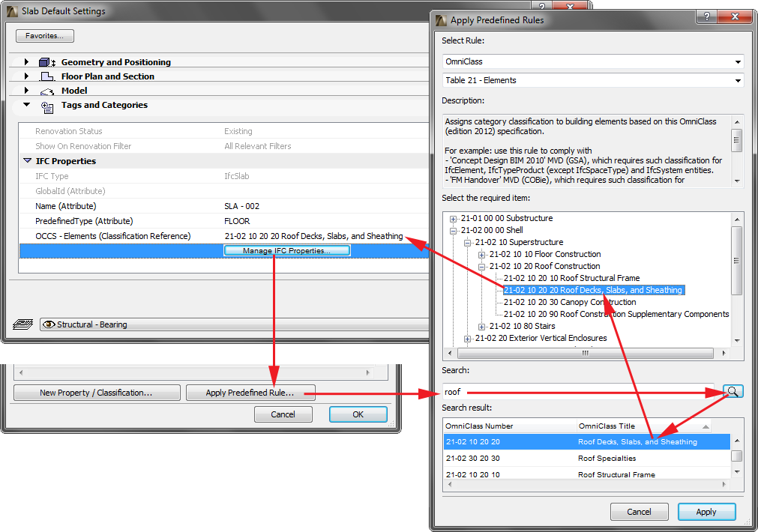Select search result 21-02 10 20 20 row
Screen dimensions: 758x532
587,441
